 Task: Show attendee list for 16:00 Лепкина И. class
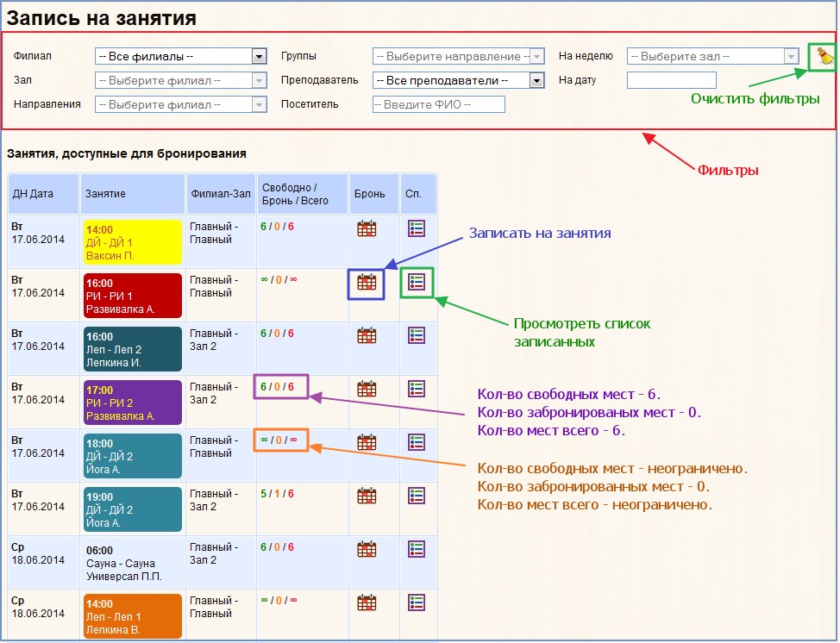pos(417,335)
